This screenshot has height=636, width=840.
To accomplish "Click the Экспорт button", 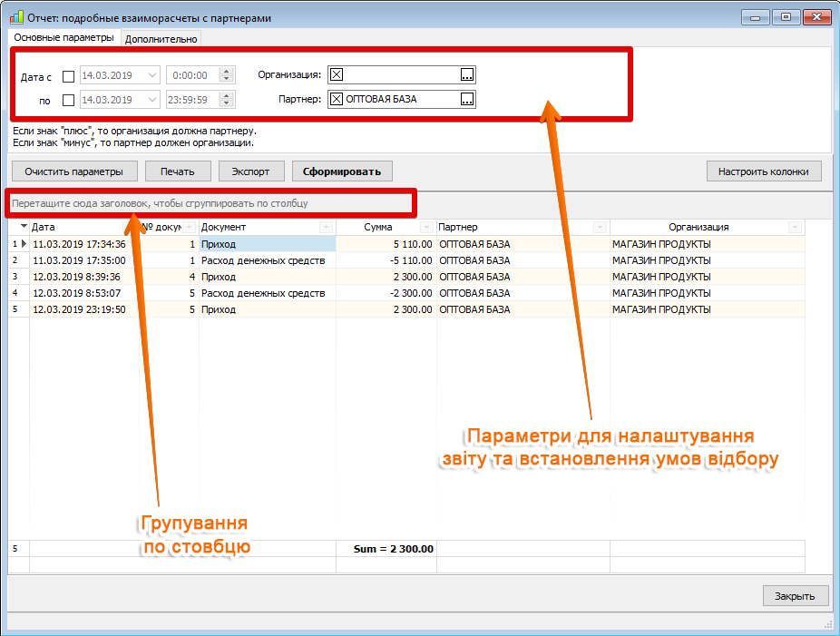I will click(x=250, y=171).
